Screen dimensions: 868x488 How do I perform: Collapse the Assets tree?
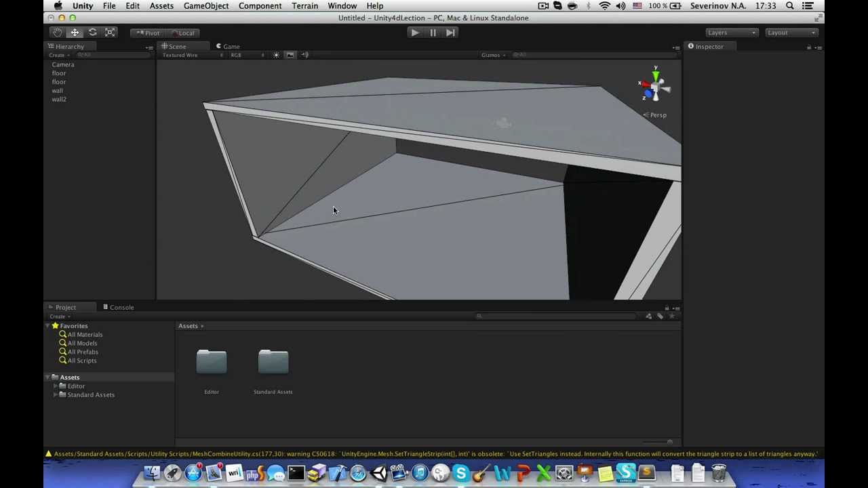click(x=47, y=378)
